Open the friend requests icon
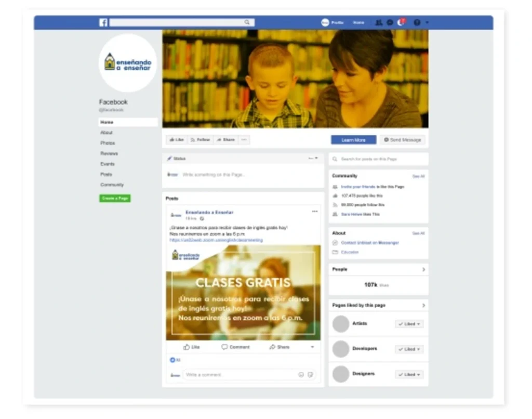 pyautogui.click(x=379, y=22)
